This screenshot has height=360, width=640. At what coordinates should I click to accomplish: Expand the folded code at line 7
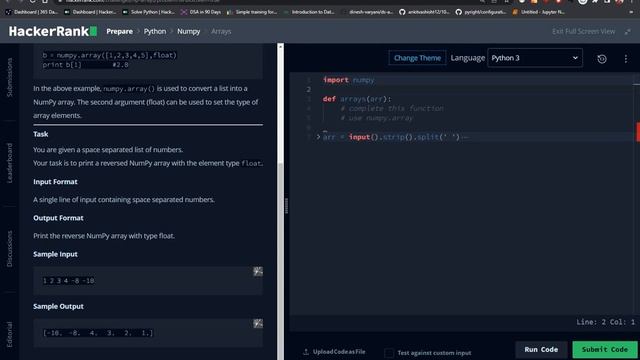[318, 137]
